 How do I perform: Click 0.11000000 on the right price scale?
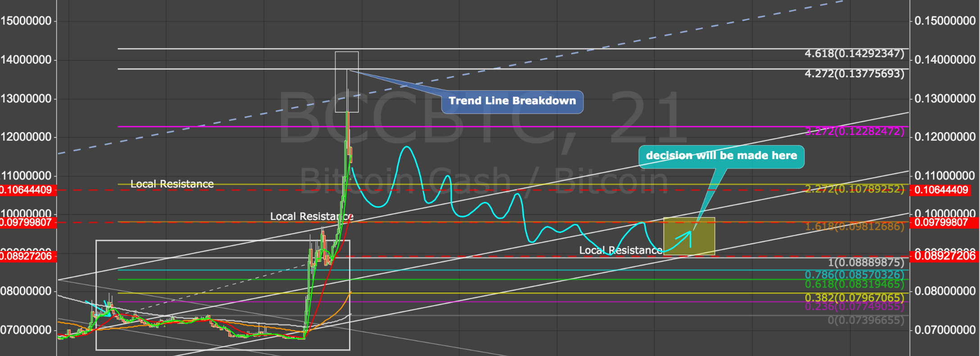[x=945, y=175]
